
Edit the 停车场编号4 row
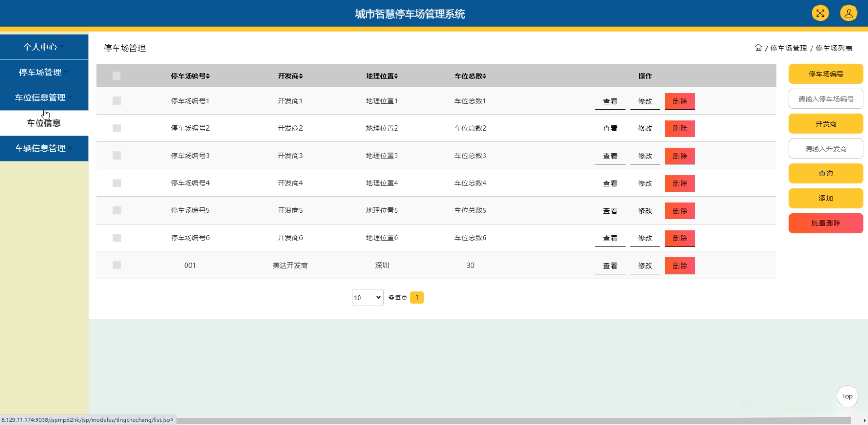click(645, 184)
